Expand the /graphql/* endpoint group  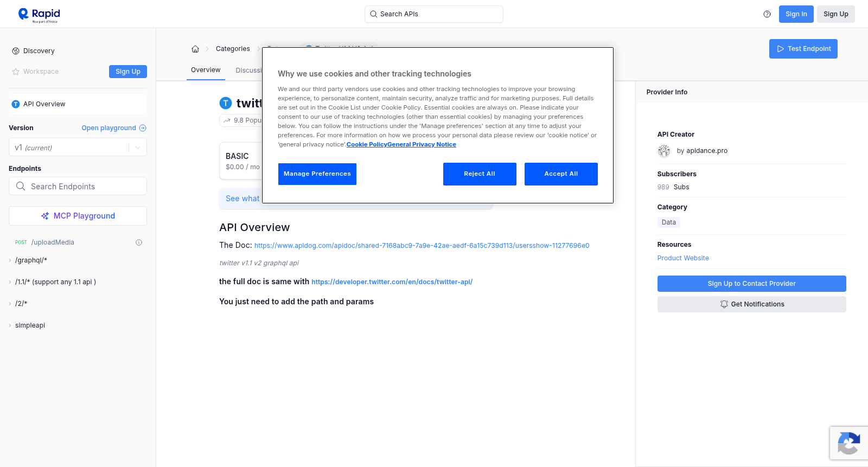[10, 260]
